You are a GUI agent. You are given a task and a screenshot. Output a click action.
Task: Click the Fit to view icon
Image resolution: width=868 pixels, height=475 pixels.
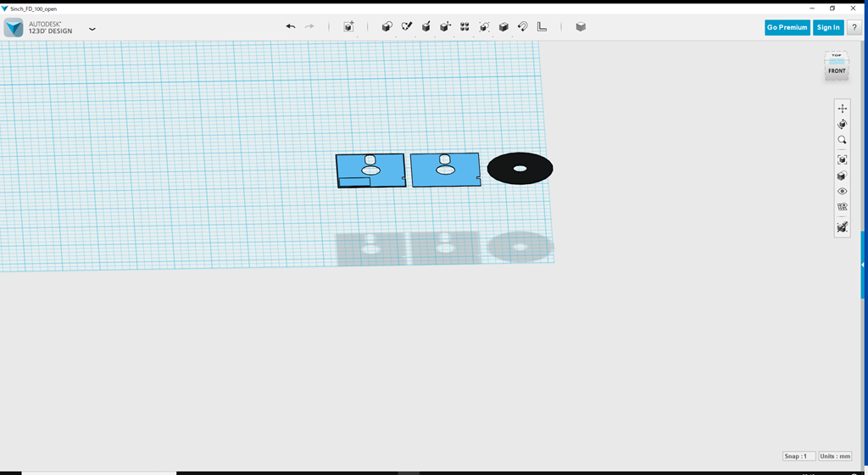tap(842, 159)
